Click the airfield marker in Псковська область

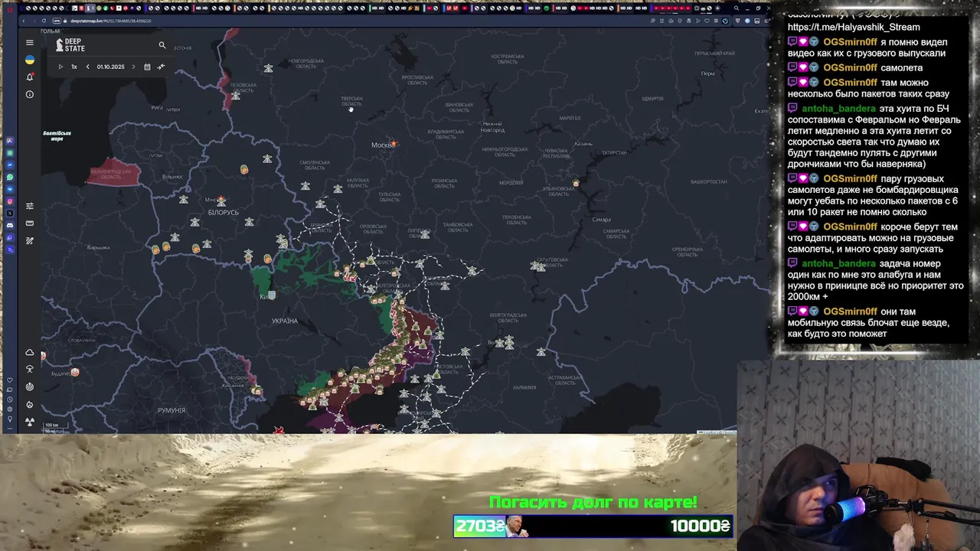tap(237, 95)
